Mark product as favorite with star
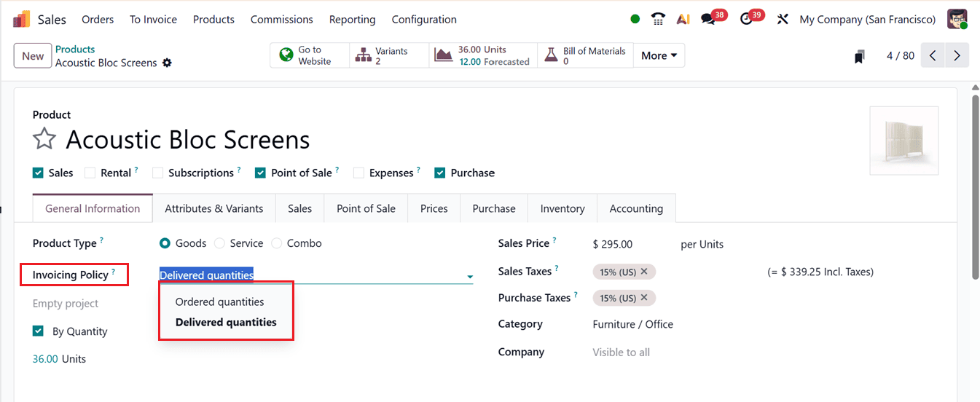980x402 pixels. click(44, 139)
